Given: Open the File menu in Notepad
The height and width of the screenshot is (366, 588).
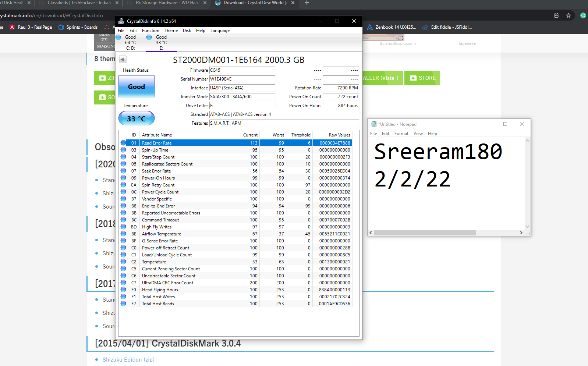Looking at the screenshot, I should point(373,134).
